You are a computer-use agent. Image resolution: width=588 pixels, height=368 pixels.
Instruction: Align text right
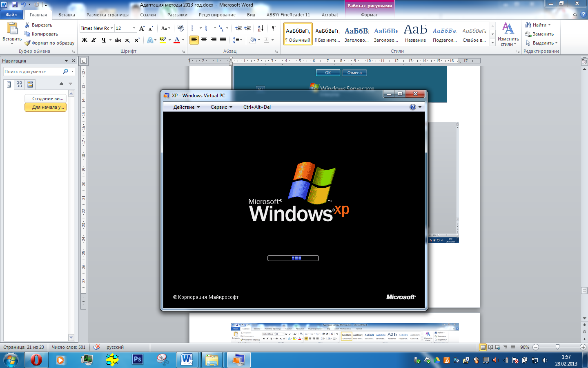pos(213,40)
